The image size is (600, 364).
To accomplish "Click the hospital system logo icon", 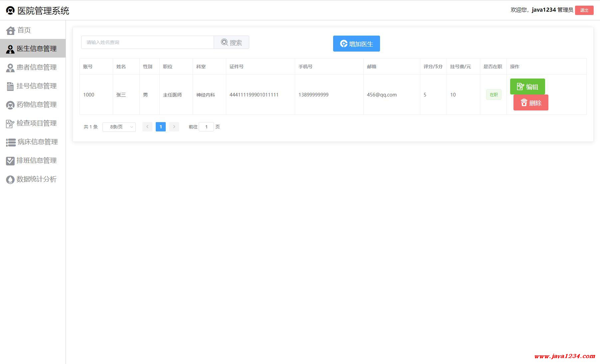I will pos(10,11).
